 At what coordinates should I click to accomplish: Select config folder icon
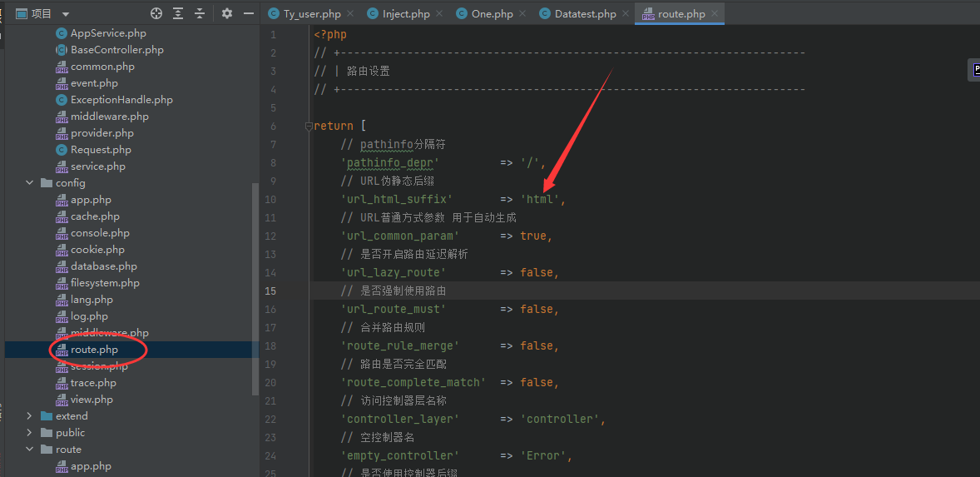[x=47, y=183]
